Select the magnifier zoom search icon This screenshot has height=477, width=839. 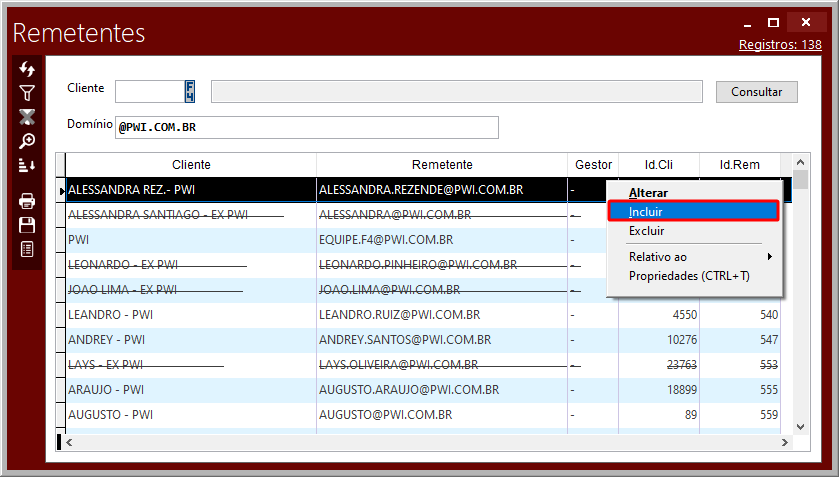point(27,141)
